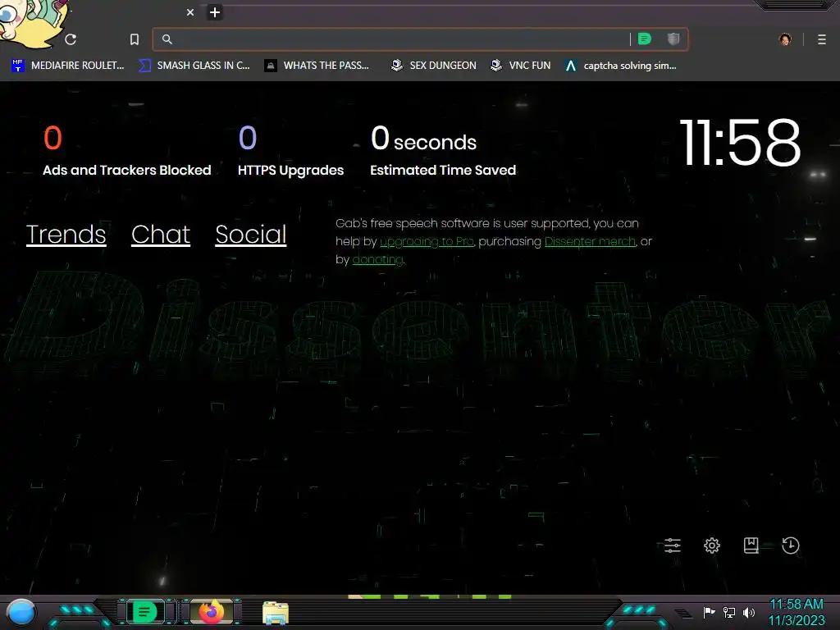Follow the upgrading to Pro link
Screen dimensions: 840x630
click(427, 242)
